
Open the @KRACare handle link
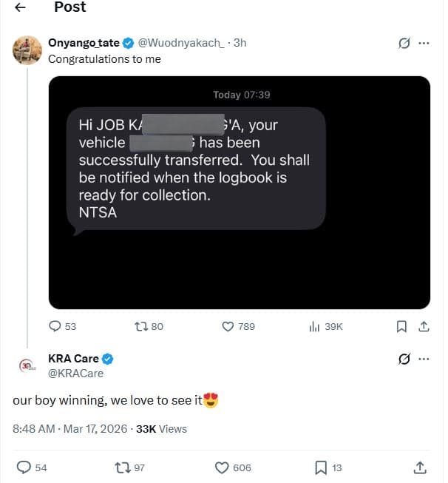[x=75, y=374]
